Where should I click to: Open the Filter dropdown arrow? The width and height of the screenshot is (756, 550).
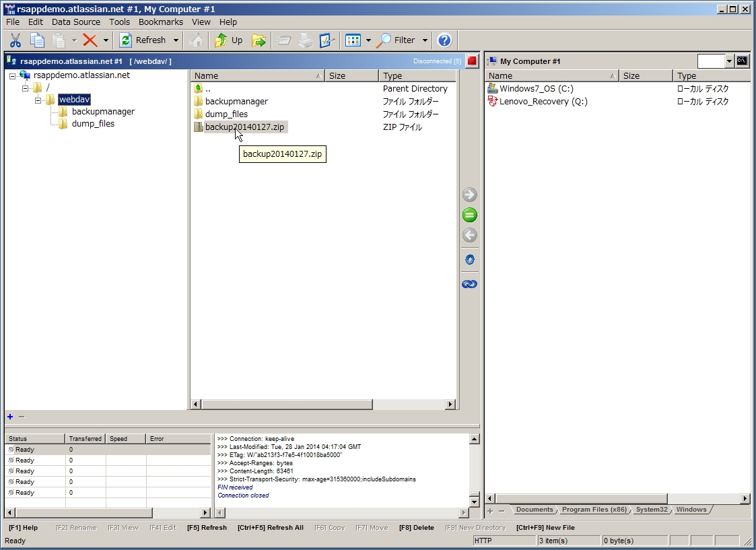coord(425,40)
